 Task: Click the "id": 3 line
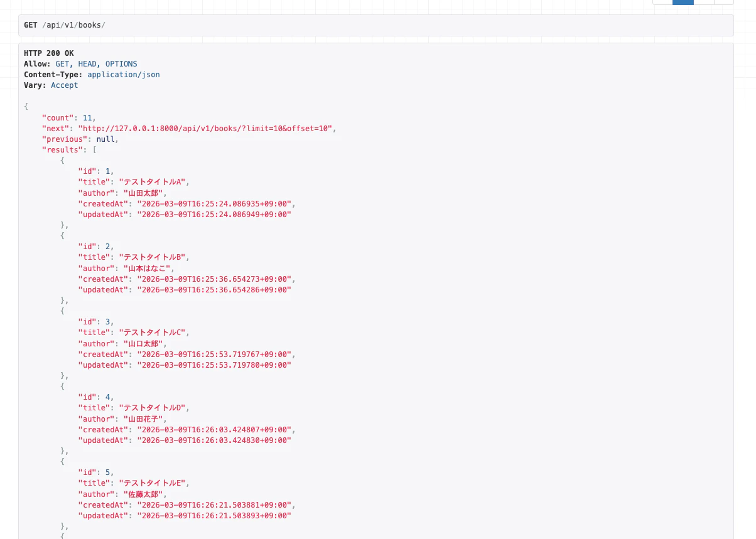(x=96, y=322)
